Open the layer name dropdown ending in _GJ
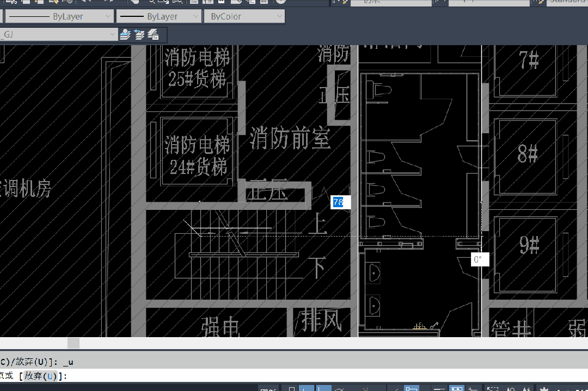This screenshot has width=588, height=391. [x=59, y=35]
